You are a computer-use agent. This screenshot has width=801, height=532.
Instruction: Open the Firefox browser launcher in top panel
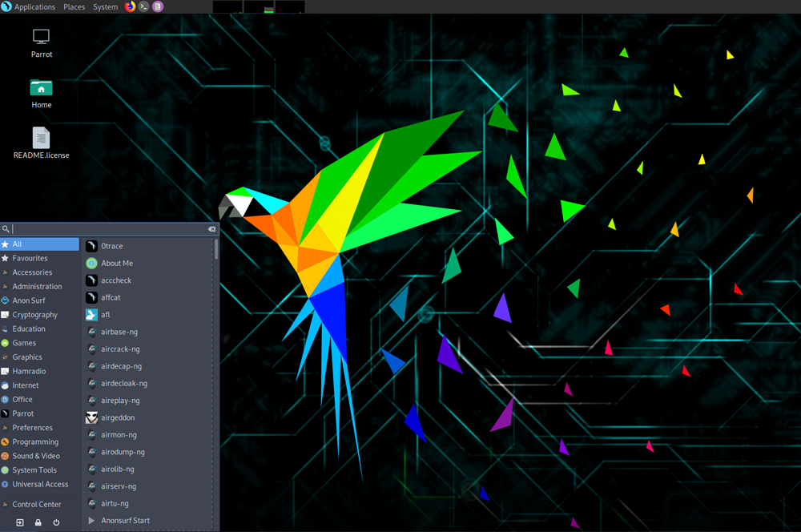click(x=131, y=6)
